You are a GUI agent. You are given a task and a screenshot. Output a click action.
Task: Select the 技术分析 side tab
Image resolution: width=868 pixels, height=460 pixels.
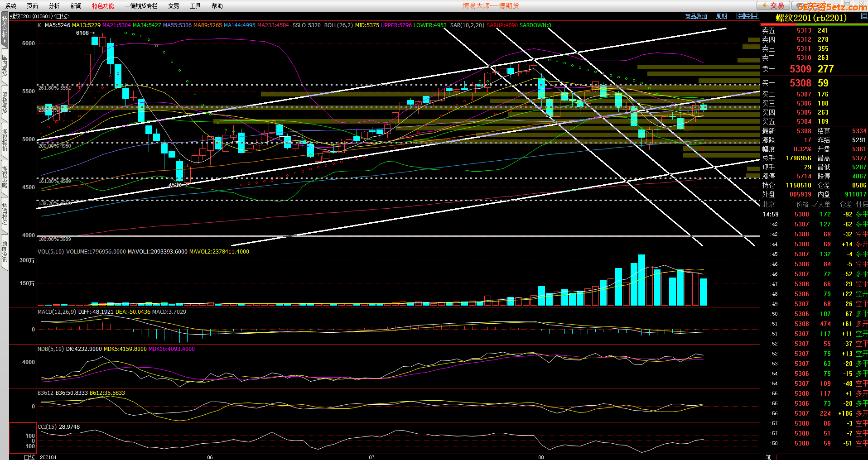5,29
